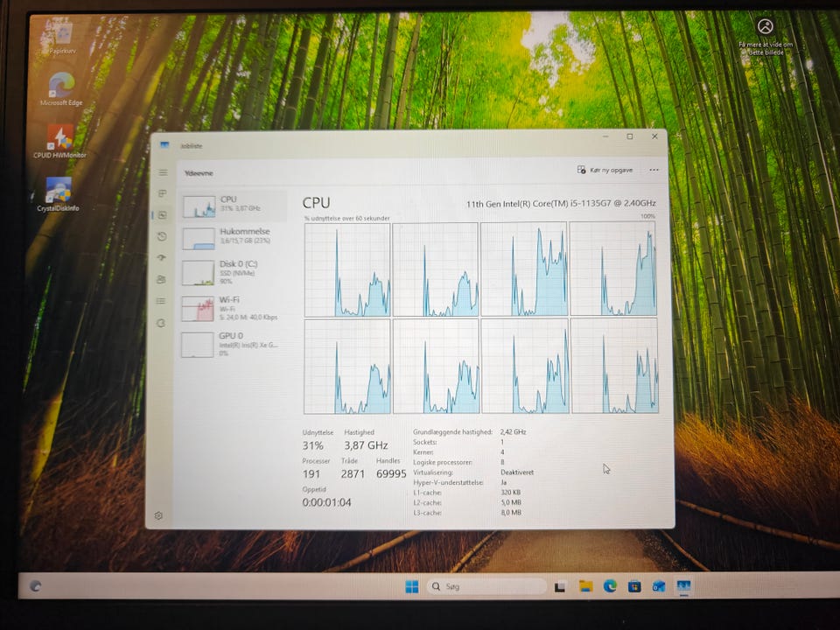Image resolution: width=840 pixels, height=630 pixels.
Task: Switch to the Processes tab icon
Action: [163, 193]
